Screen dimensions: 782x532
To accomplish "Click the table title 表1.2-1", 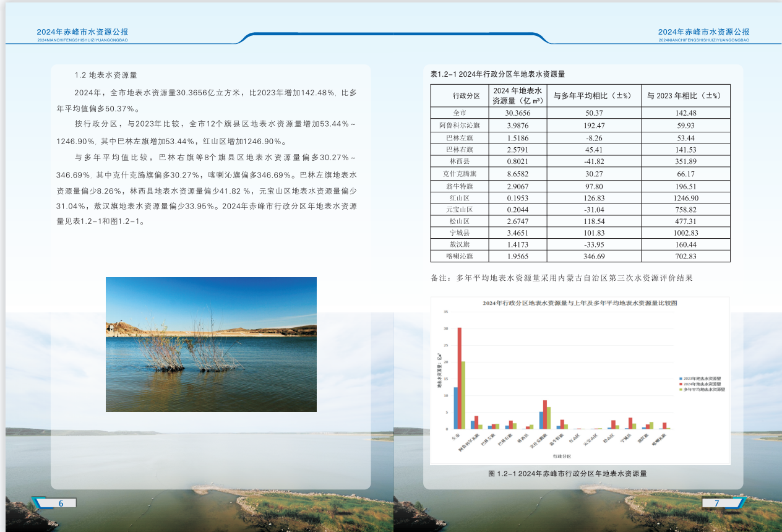I will coord(497,74).
